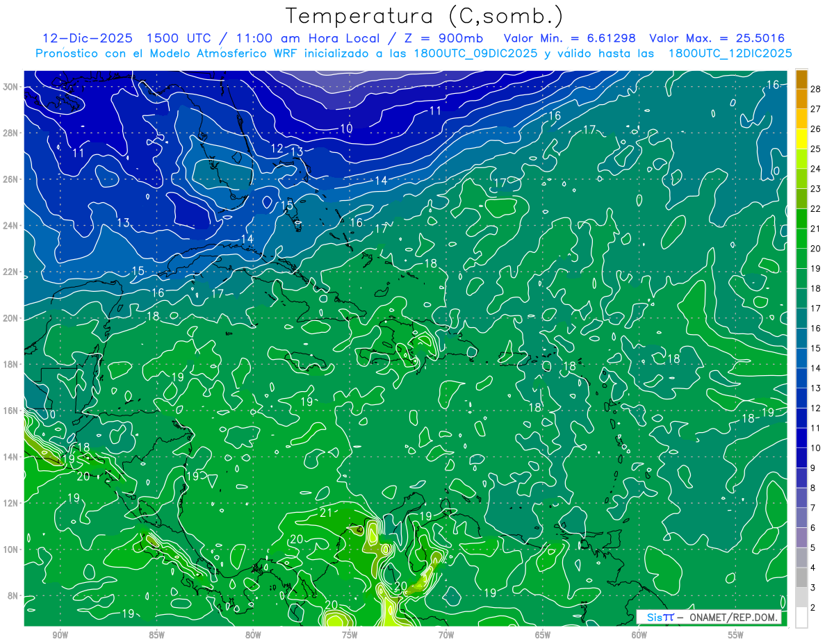Click the '80W' longitude label
The image size is (834, 644).
[253, 636]
